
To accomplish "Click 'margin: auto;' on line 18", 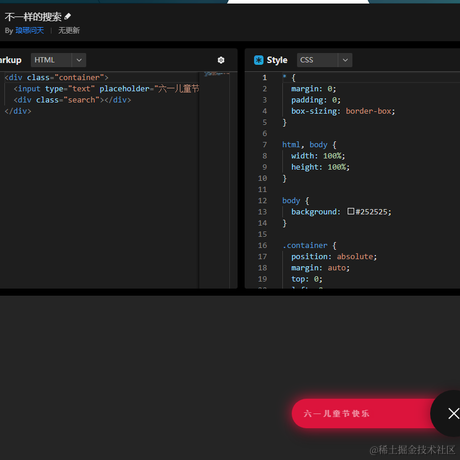I will (x=320, y=268).
